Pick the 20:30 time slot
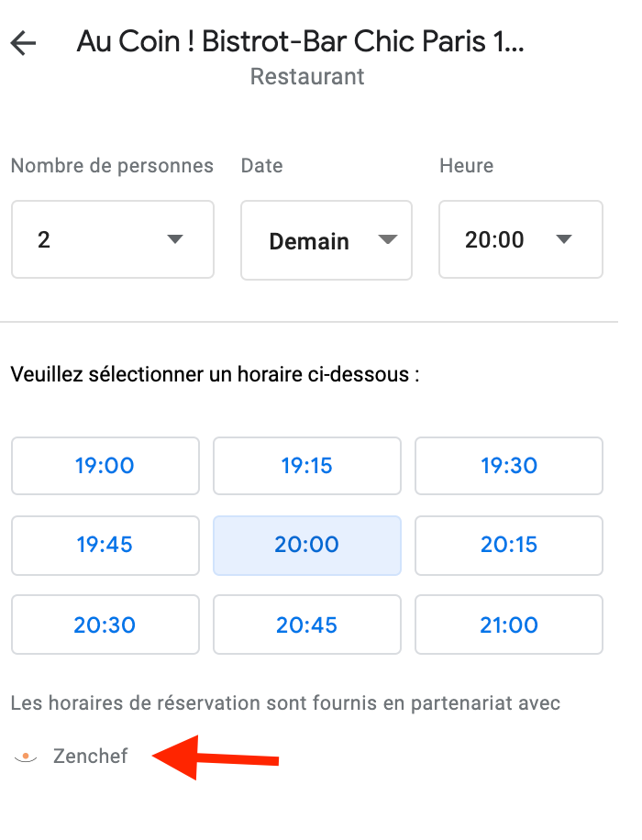The image size is (642, 840). 105,624
